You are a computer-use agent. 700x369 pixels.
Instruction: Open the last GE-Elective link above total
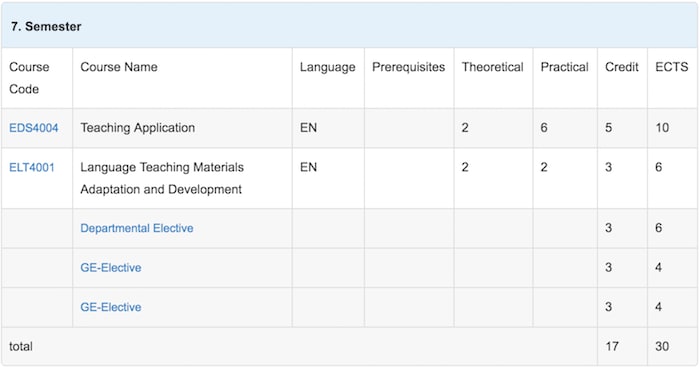tap(111, 307)
